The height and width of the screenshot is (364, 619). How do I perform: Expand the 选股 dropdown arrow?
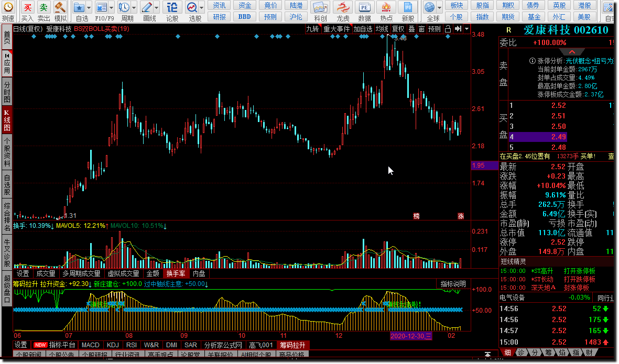[201, 7]
